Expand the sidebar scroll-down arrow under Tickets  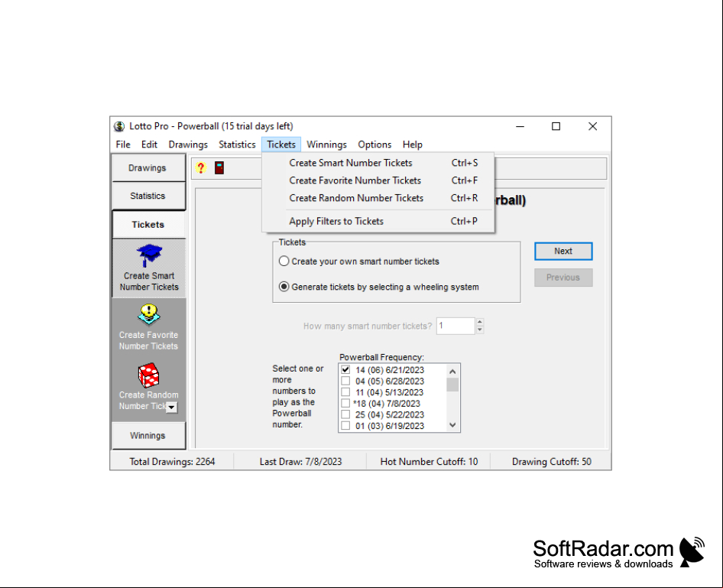[x=171, y=408]
